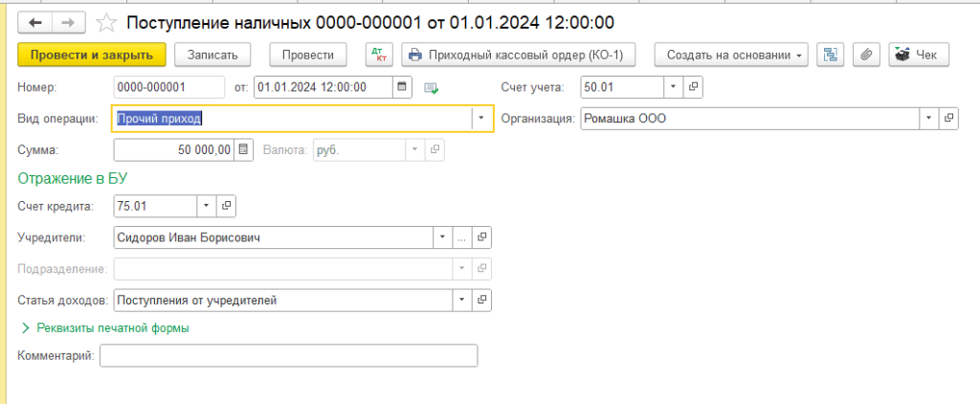Show Дт/Кт postings icon
The width and height of the screenshot is (980, 404).
click(380, 55)
